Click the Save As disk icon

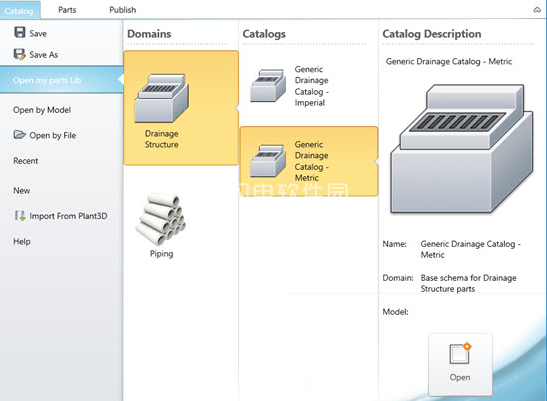(20, 54)
